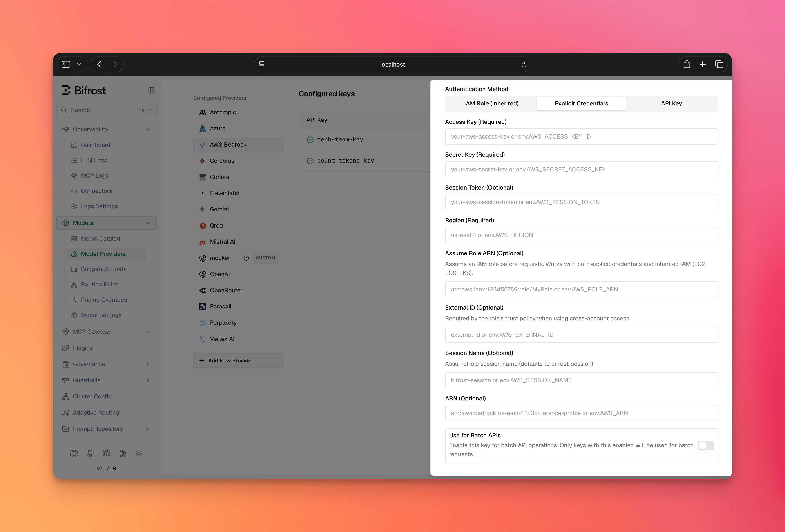Select the Vertex AI provider
This screenshot has width=785, height=532.
coord(239,339)
